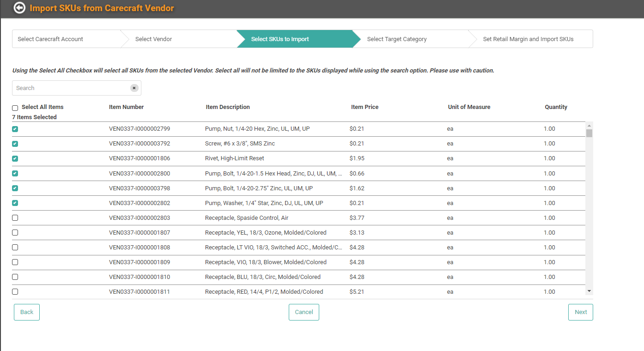Click the list scrollbar down arrow
Viewport: 644px width, 351px height.
point(589,291)
